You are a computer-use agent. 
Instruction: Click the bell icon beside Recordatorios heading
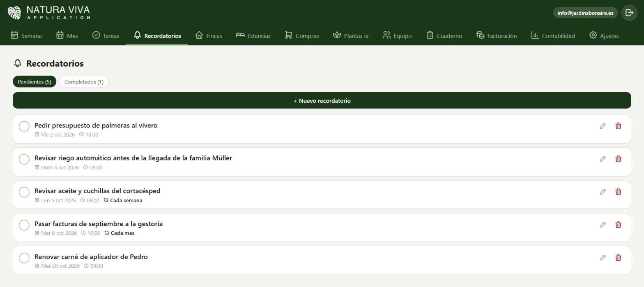pyautogui.click(x=17, y=63)
